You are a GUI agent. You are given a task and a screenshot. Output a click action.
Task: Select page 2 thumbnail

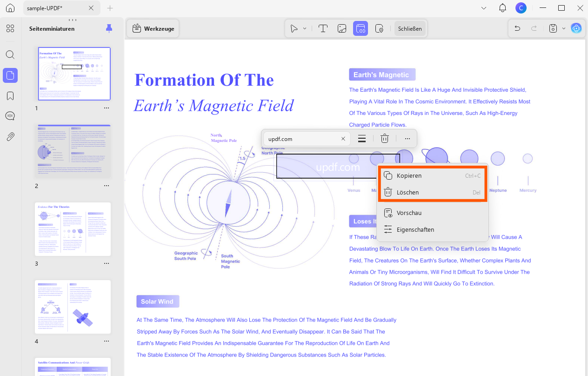point(73,151)
